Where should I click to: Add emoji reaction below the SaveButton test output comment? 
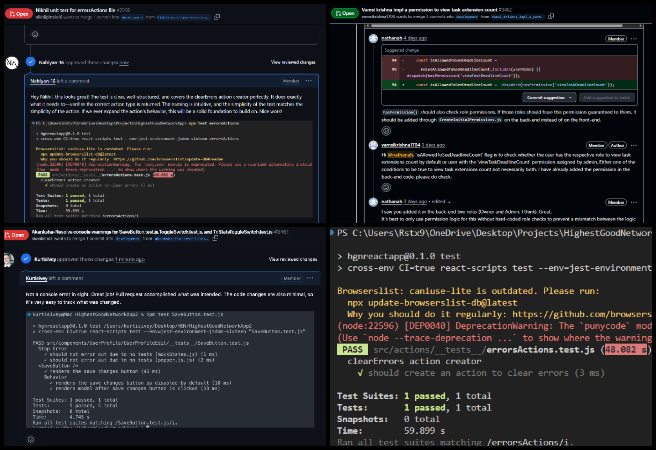click(x=30, y=439)
